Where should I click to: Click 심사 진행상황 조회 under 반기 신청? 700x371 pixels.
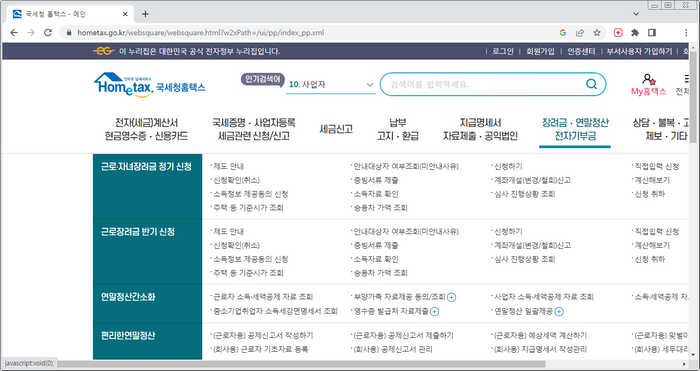click(525, 259)
